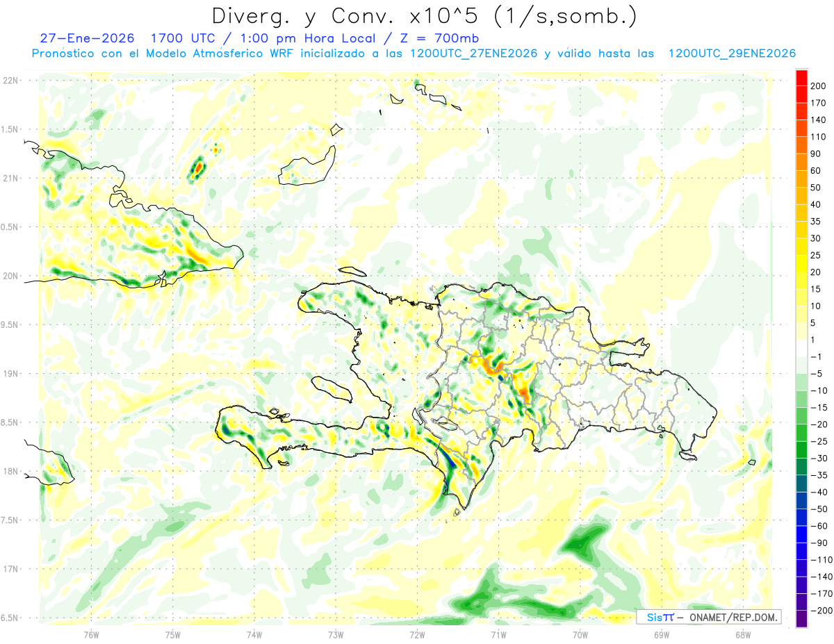Click the '75W' longitude label
Screen dimensions: 834x644
coord(172,634)
